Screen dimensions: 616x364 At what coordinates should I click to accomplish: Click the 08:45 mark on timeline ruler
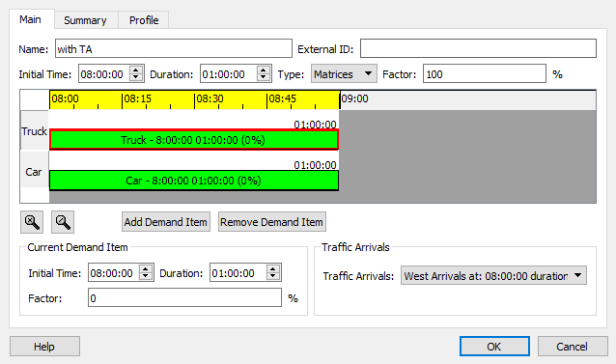[x=282, y=98]
